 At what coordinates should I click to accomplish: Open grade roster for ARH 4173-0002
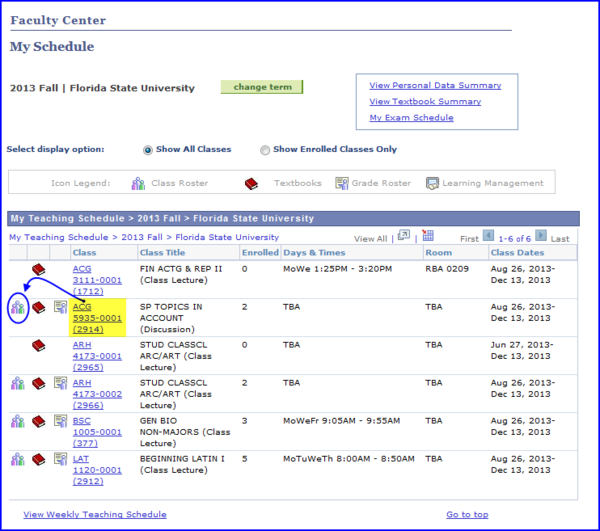point(60,384)
